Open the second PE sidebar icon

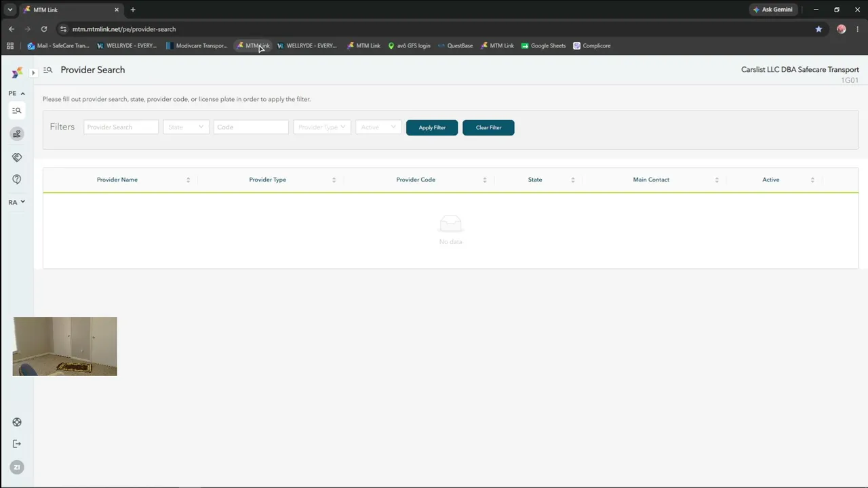17,134
